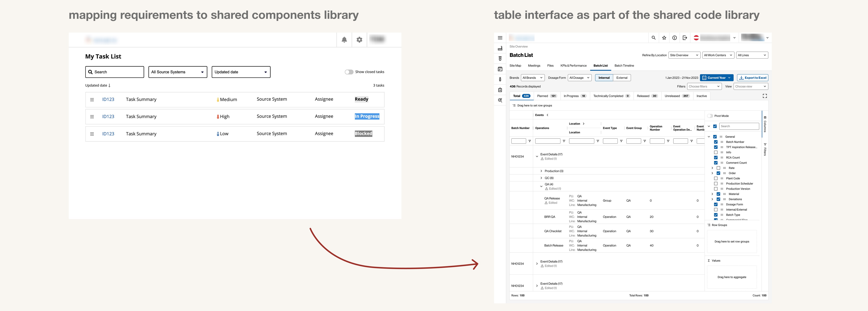This screenshot has width=868, height=311.
Task: Toggle the Show closed tasks switch
Action: click(x=349, y=72)
